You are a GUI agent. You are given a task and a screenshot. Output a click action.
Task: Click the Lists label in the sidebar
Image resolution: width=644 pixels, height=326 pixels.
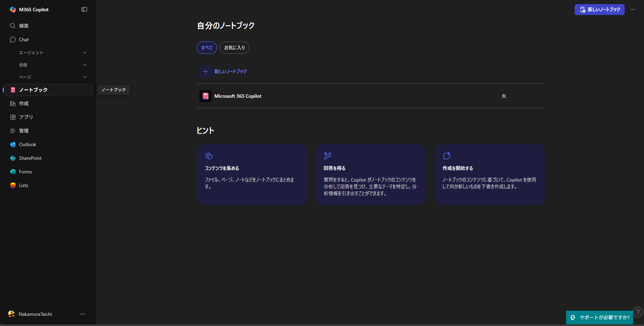[x=23, y=185]
